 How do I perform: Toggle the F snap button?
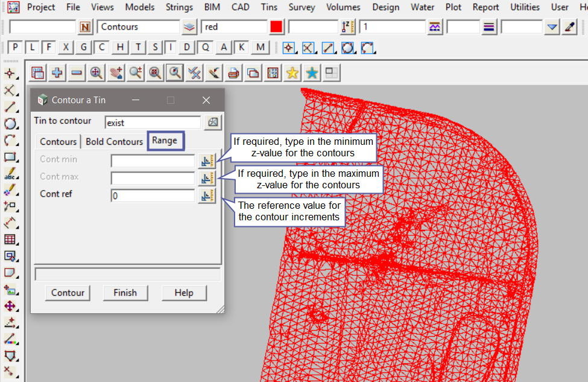click(48, 47)
